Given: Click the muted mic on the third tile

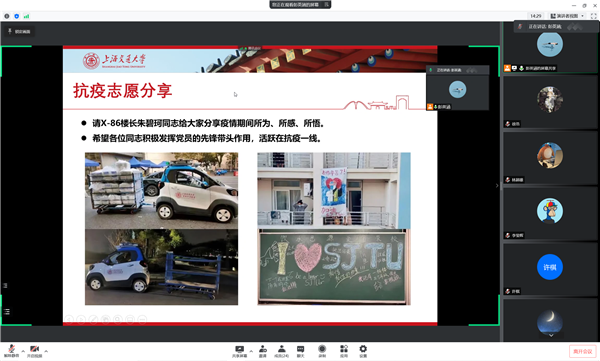Looking at the screenshot, I should [508, 180].
